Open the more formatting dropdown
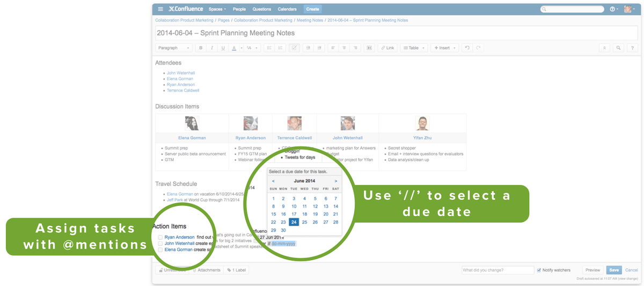The height and width of the screenshot is (286, 644). pos(252,48)
